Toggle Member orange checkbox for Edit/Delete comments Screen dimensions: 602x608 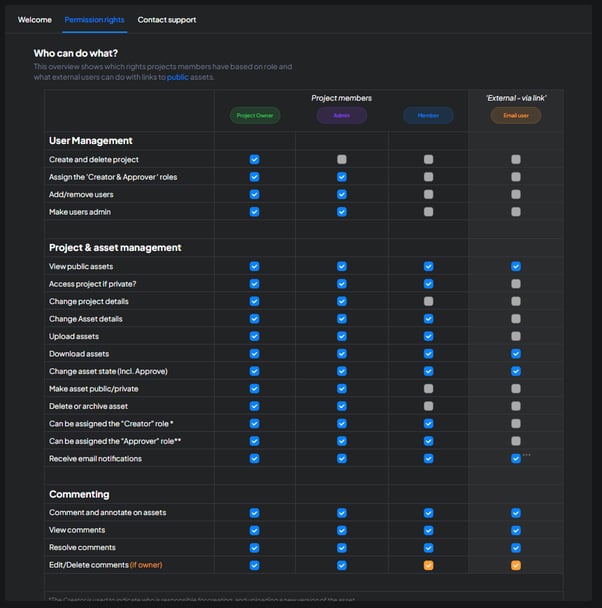(x=428, y=565)
